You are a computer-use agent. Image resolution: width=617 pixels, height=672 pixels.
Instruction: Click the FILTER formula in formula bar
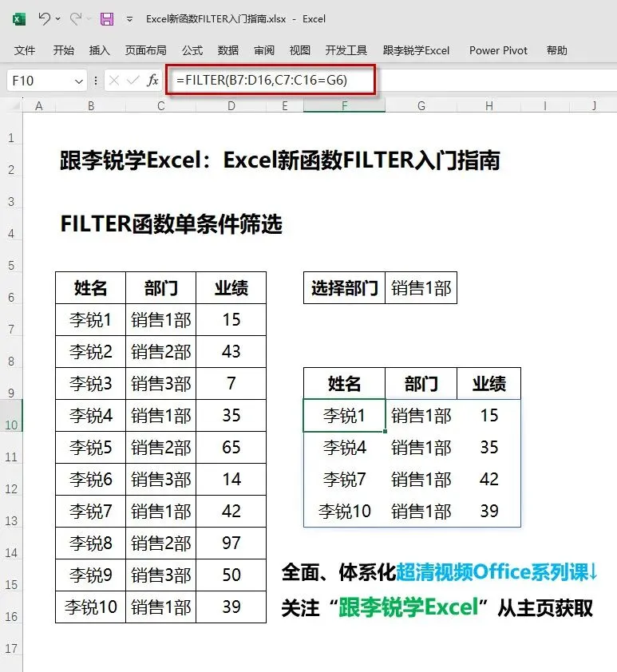[261, 80]
